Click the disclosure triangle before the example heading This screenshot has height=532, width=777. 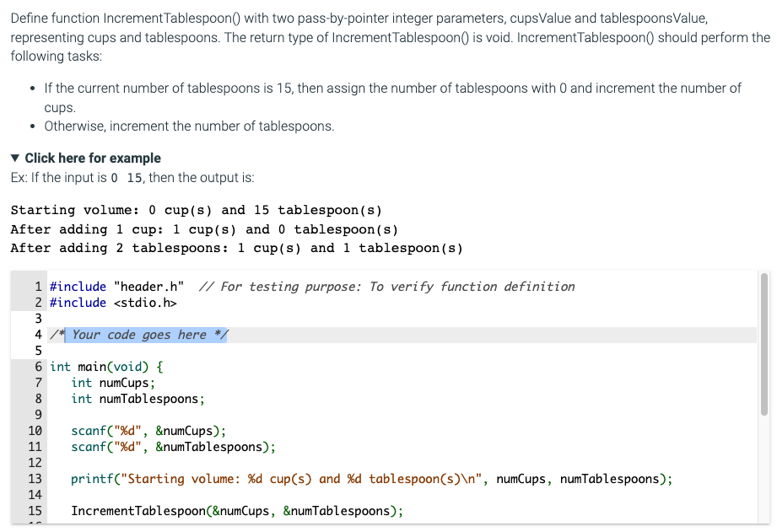click(x=13, y=158)
